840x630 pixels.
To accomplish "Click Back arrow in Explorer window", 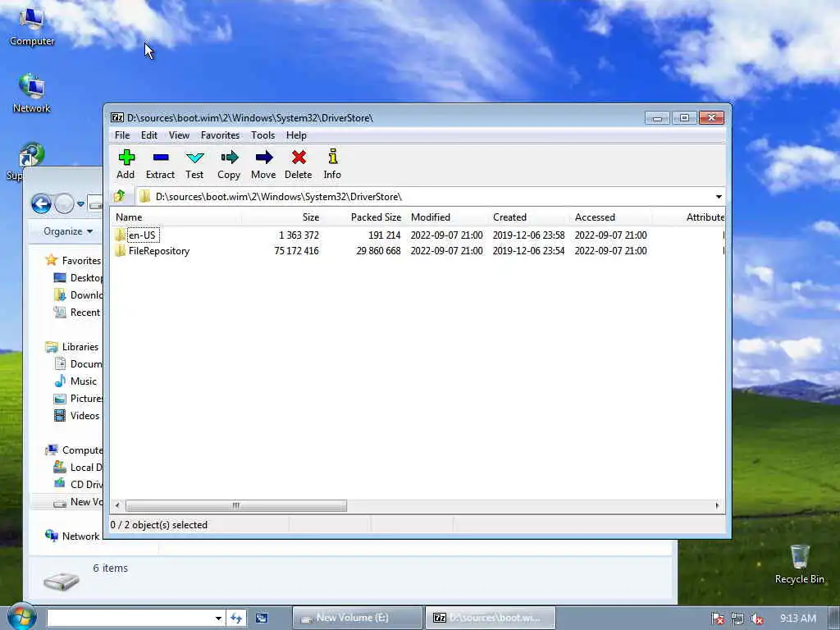I will tap(41, 204).
